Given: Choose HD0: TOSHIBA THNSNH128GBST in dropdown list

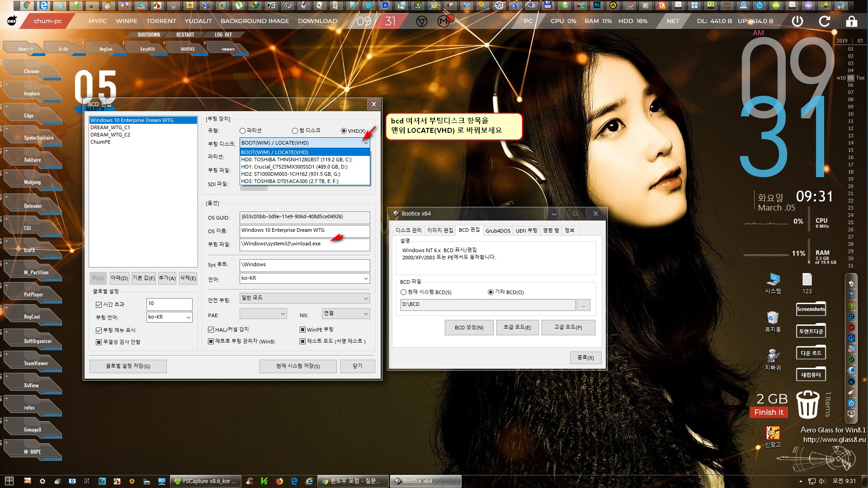Looking at the screenshot, I should point(305,160).
